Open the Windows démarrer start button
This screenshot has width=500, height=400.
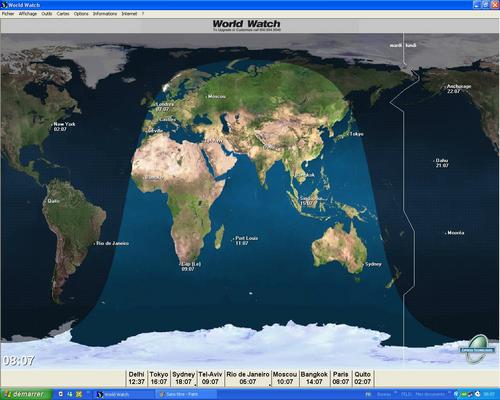[26, 394]
